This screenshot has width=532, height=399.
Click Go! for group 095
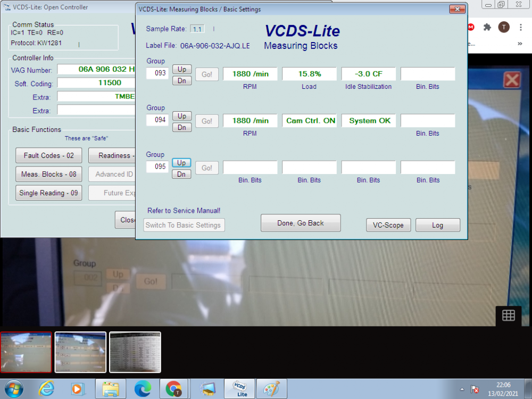(207, 168)
